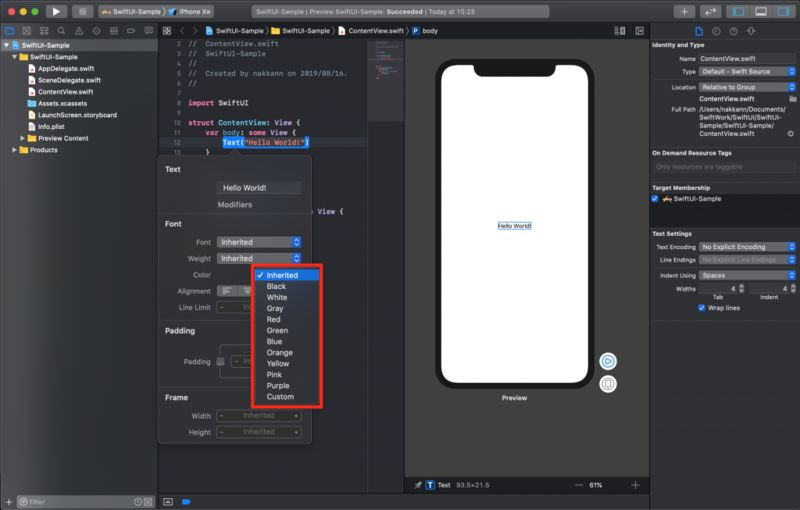Select the Quick Help inspector icon
Screen dimensions: 800x510
coord(734,31)
